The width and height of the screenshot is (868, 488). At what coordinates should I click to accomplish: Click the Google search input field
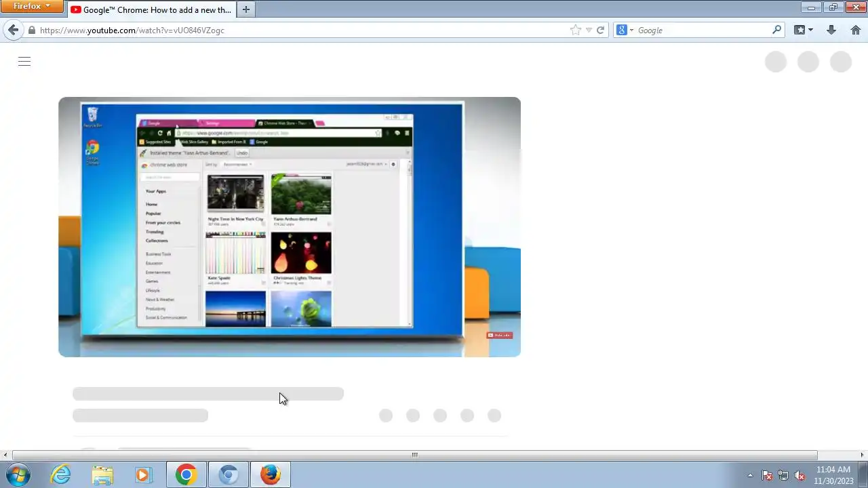click(x=703, y=30)
